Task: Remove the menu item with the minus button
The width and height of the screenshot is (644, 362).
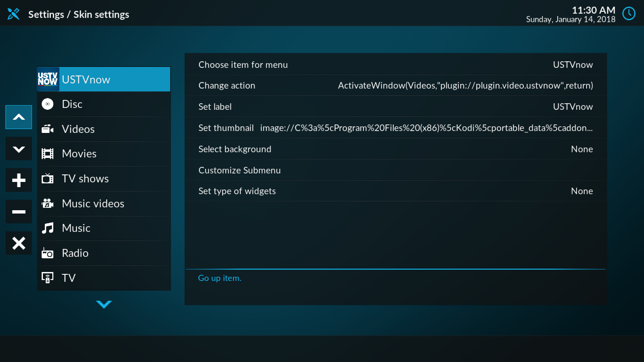Action: (18, 212)
